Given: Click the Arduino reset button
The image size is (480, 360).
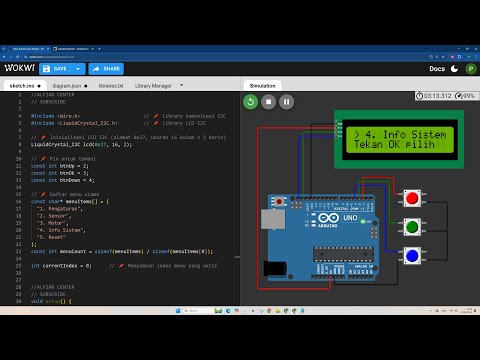Looking at the screenshot, I should pyautogui.click(x=279, y=201).
